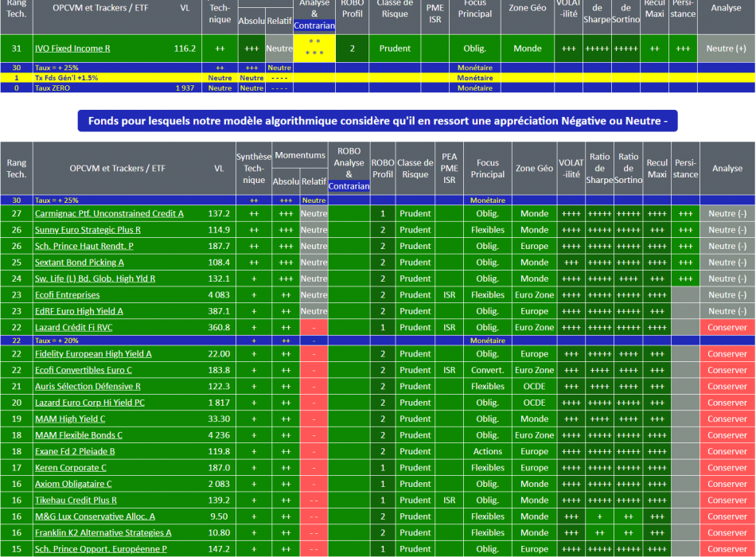This screenshot has height=557, width=756.
Task: Open Sunny Euro Strategic Plus R link
Action: point(88,230)
